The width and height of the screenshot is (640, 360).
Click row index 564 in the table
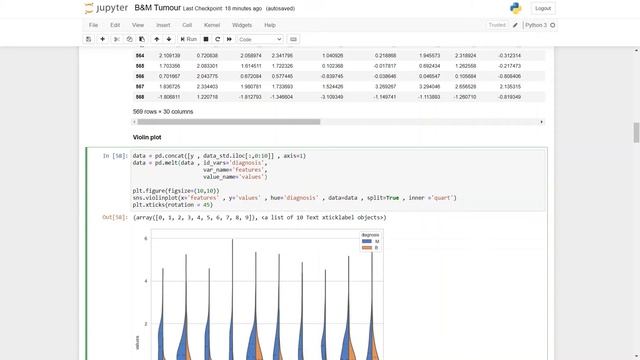[x=140, y=56]
